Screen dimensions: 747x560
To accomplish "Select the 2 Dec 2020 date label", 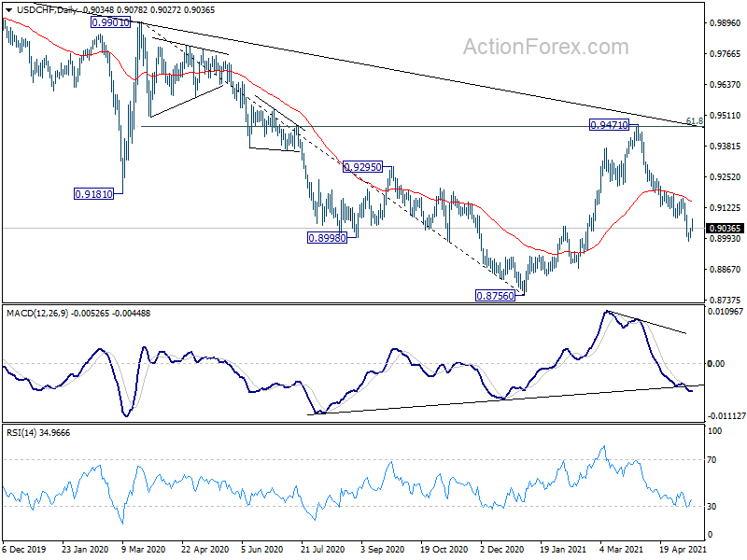I will click(502, 549).
